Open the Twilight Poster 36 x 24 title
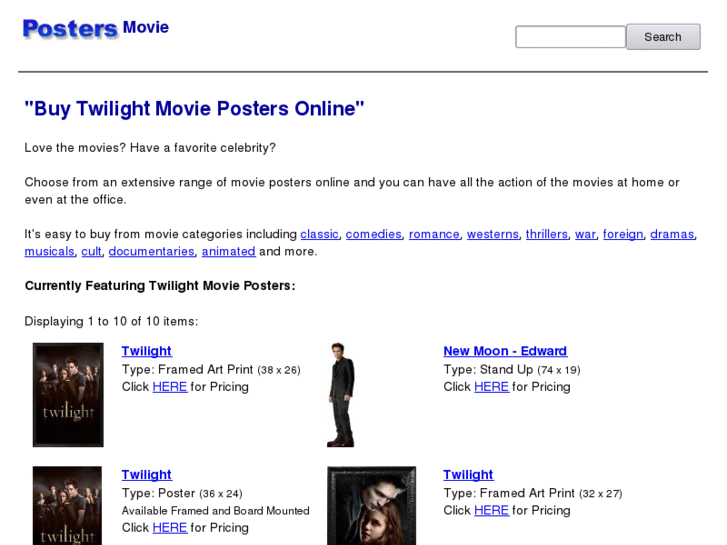 pos(147,475)
